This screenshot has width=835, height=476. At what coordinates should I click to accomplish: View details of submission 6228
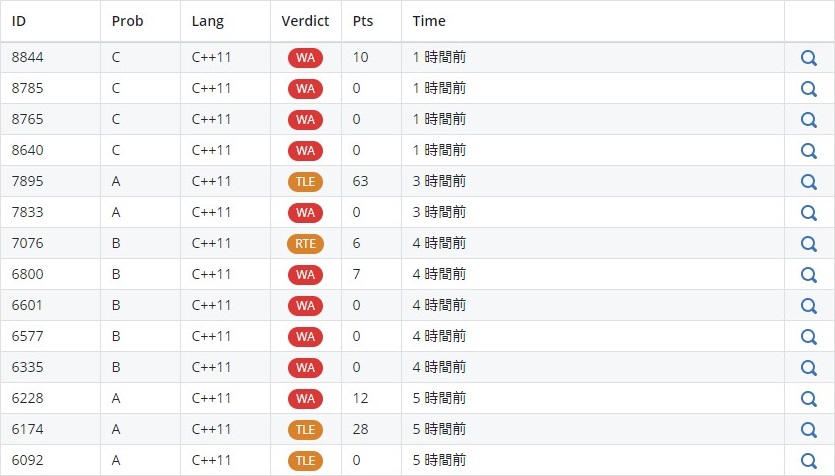(809, 399)
